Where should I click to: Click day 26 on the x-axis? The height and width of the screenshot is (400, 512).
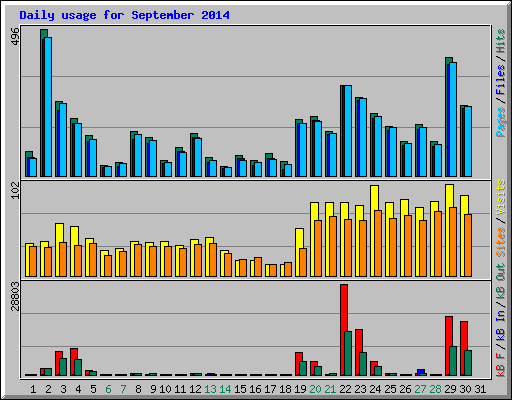405,389
